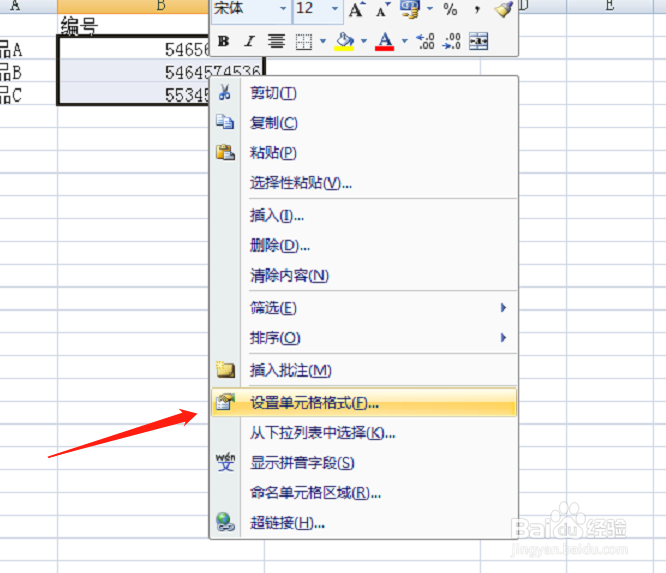Screen dimensions: 666x573
Task: Choose 清除内容(N) menu entry
Action: pos(364,275)
